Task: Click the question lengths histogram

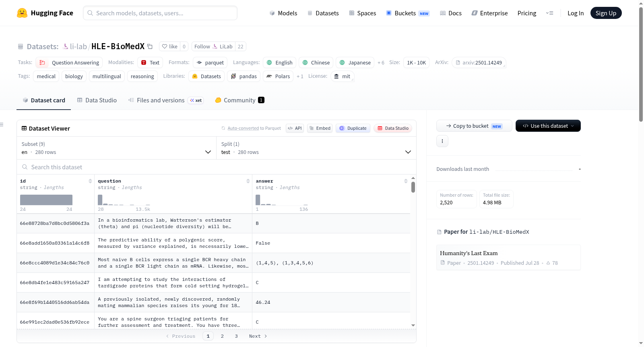Action: pyautogui.click(x=124, y=200)
